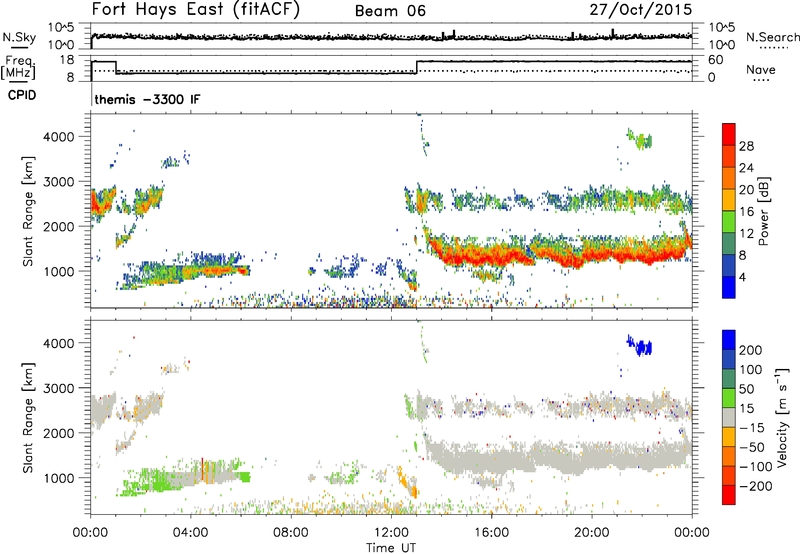800x554 pixels.
Task: Select the red bottom velocity colorbar swatch
Action: pyautogui.click(x=729, y=495)
